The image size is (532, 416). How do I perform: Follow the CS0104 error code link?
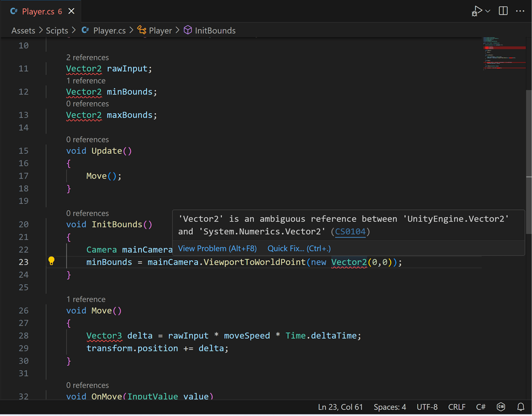(350, 232)
